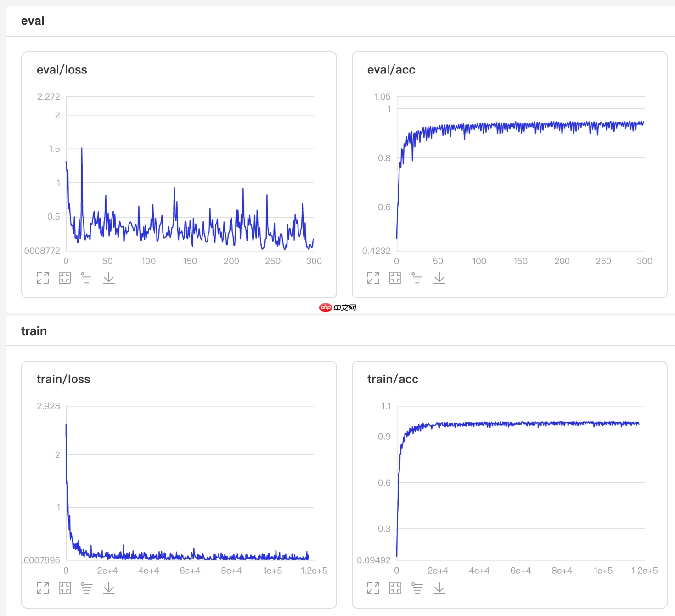Restore selection on the train/loss chart

(65, 588)
